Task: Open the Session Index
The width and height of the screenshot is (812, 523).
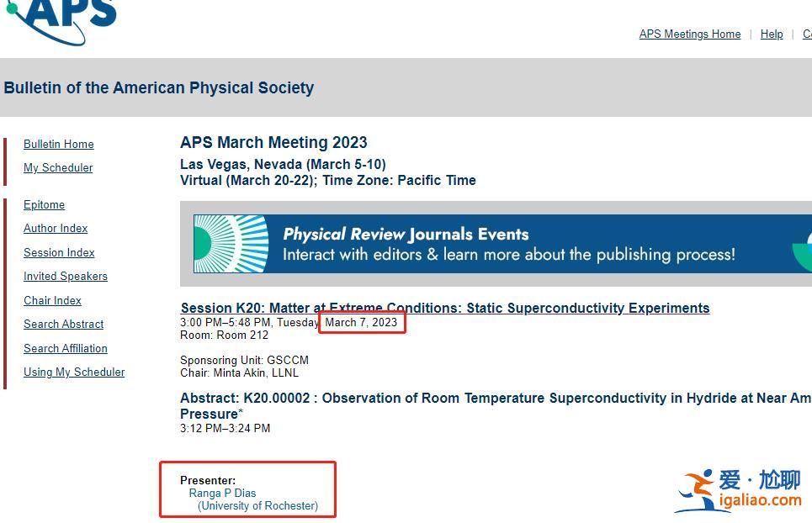Action: [59, 253]
